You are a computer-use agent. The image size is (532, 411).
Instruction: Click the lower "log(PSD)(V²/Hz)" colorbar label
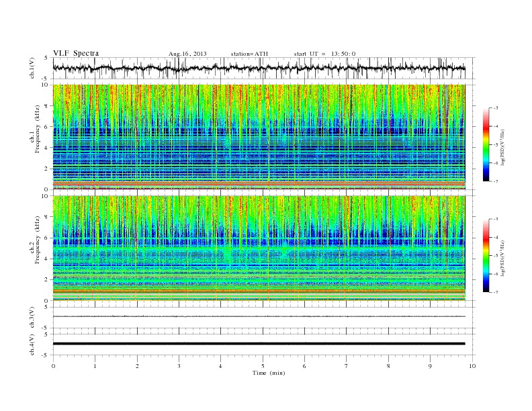point(504,259)
